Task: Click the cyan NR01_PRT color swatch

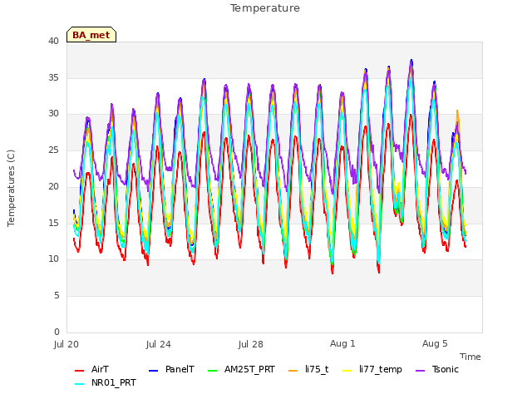Action: (x=80, y=384)
